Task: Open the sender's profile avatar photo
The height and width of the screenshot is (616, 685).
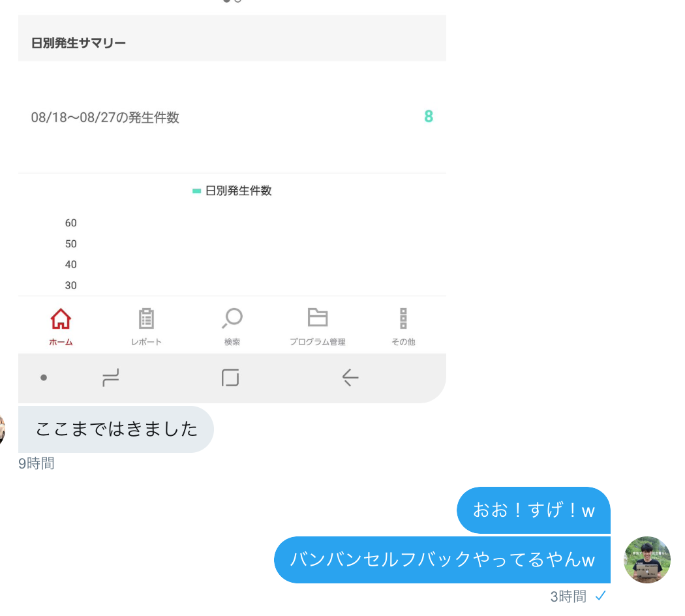Action: pos(647,560)
